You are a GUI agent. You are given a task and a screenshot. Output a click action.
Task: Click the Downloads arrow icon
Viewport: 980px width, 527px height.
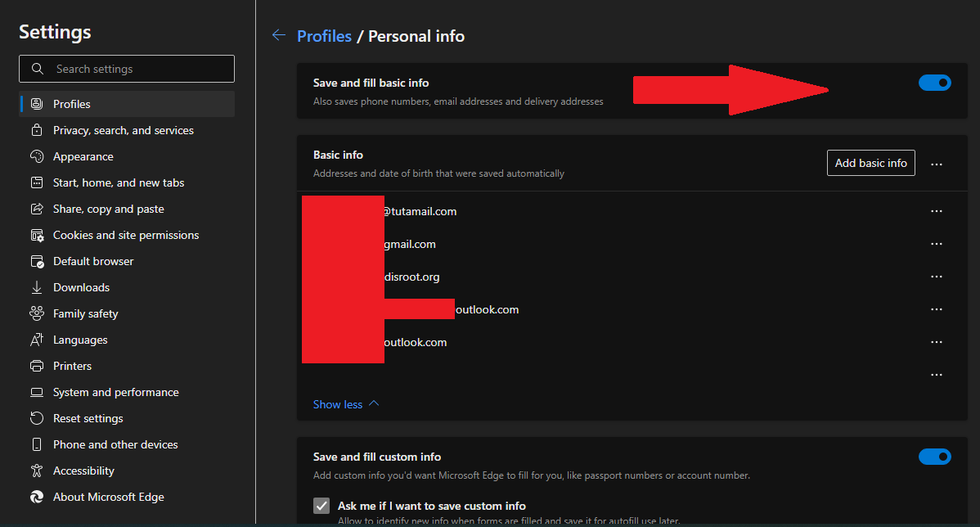(x=36, y=287)
